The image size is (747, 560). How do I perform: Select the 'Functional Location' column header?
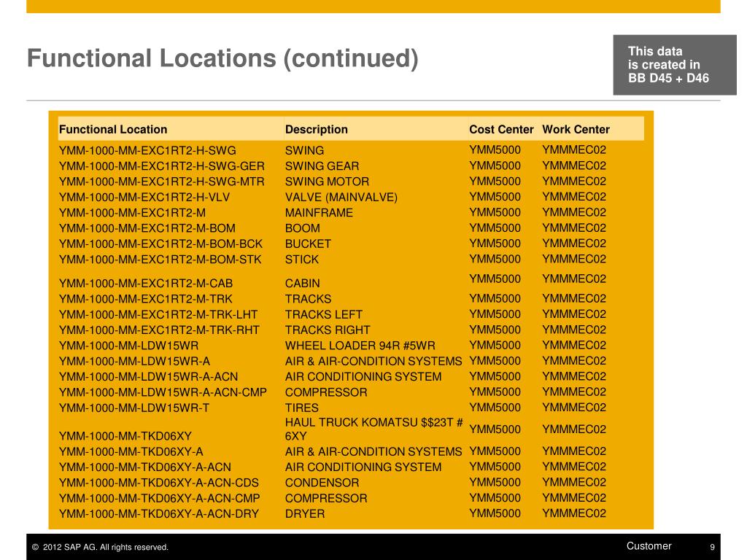(113, 130)
